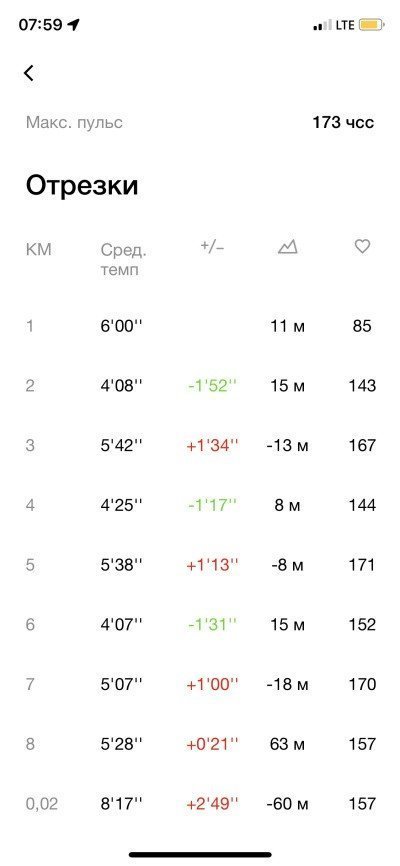Tap the 173 чсс max pulse value
Viewport: 400px width, 866px height.
[x=343, y=122]
